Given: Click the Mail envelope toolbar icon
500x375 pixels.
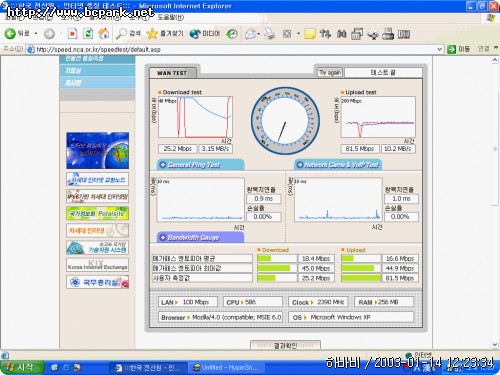Looking at the screenshot, I should pos(251,34).
